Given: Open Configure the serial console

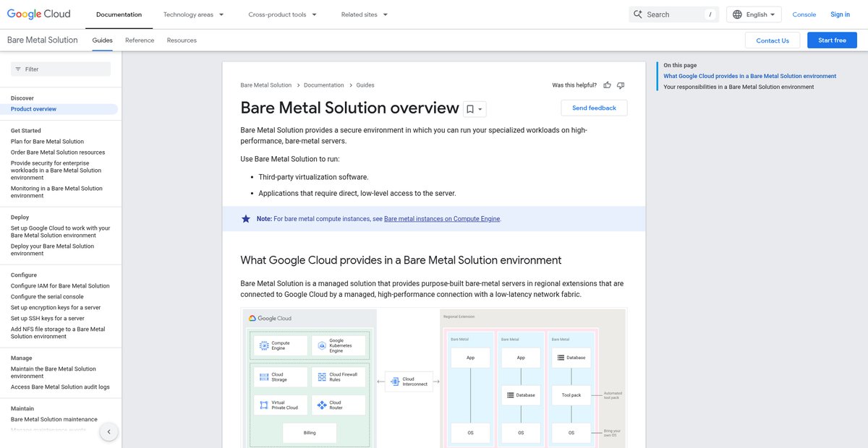Looking at the screenshot, I should click(x=47, y=297).
